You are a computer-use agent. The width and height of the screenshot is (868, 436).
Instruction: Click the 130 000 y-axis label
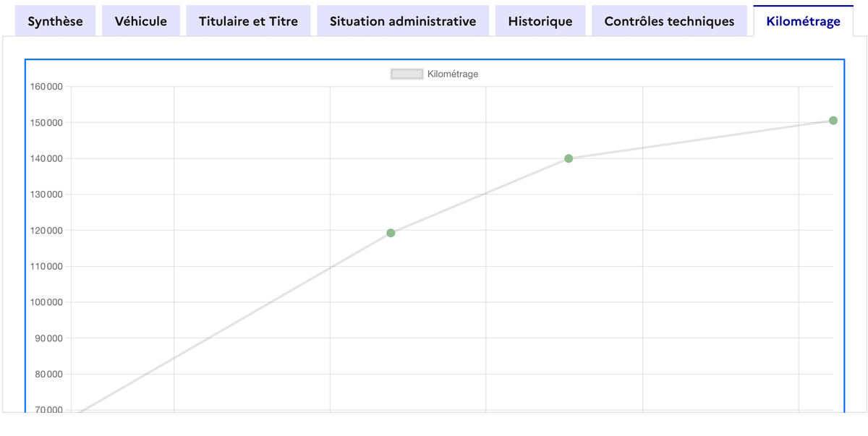[46, 195]
